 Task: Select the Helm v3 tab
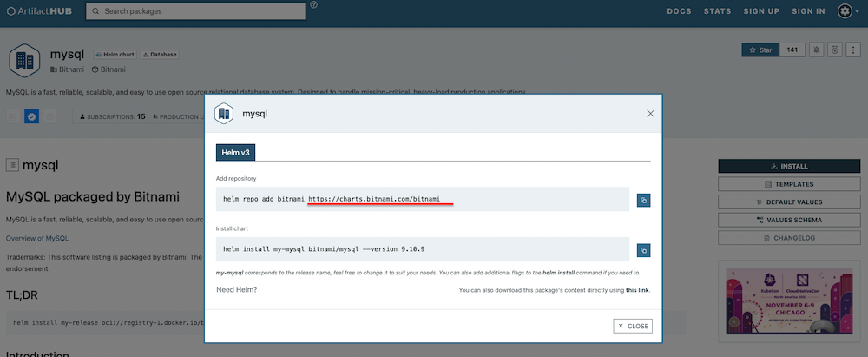tap(235, 153)
